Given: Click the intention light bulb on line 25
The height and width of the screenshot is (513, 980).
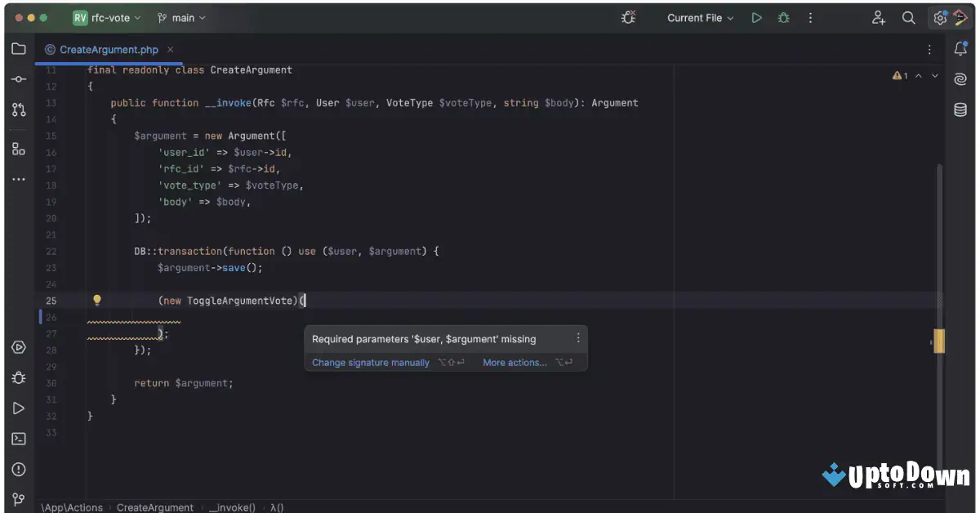Looking at the screenshot, I should click(97, 300).
